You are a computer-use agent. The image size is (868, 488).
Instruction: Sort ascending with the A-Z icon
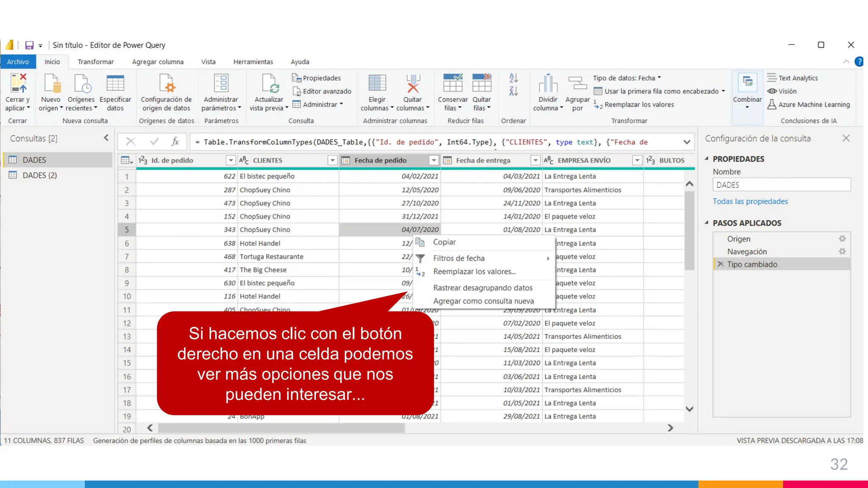[x=513, y=78]
